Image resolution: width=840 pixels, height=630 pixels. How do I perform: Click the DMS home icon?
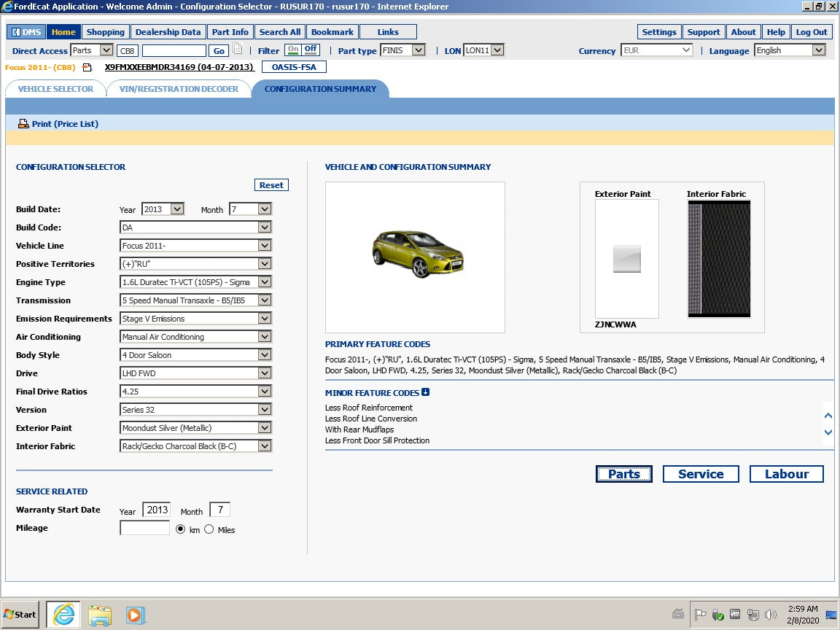[x=15, y=31]
